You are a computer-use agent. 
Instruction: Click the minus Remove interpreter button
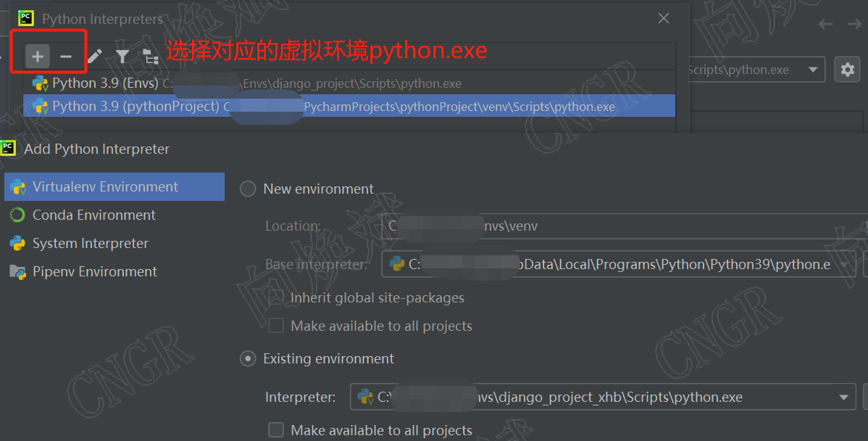(66, 56)
